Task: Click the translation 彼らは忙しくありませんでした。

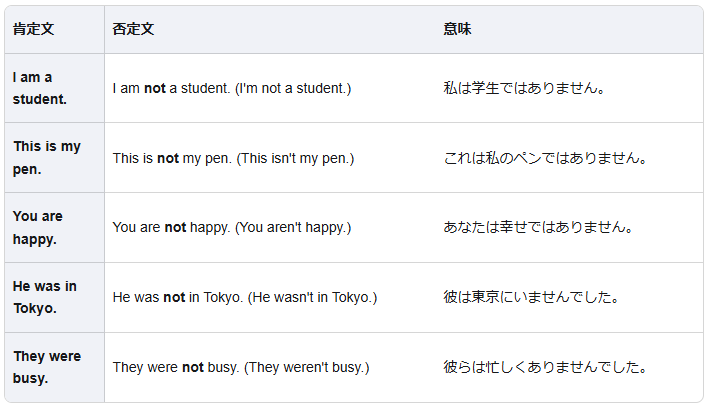Action: click(x=546, y=367)
